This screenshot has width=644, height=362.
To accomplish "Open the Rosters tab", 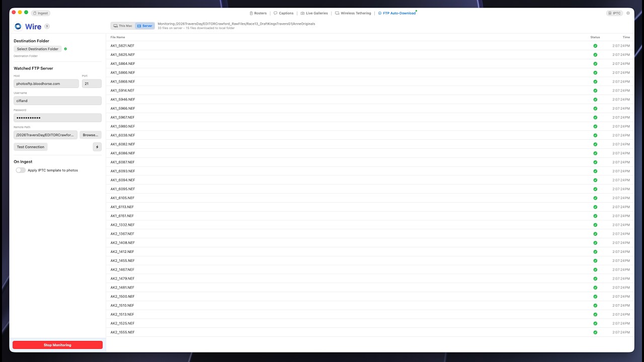I will pyautogui.click(x=258, y=13).
